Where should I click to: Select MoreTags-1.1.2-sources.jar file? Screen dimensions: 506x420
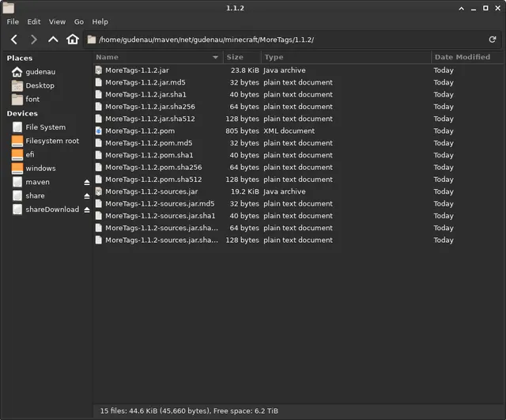(151, 191)
